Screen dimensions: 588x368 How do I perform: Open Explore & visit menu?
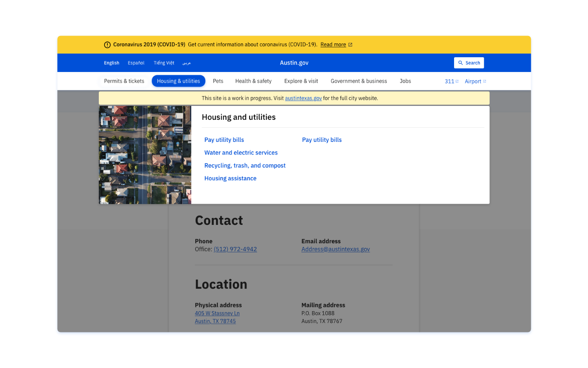click(x=301, y=81)
